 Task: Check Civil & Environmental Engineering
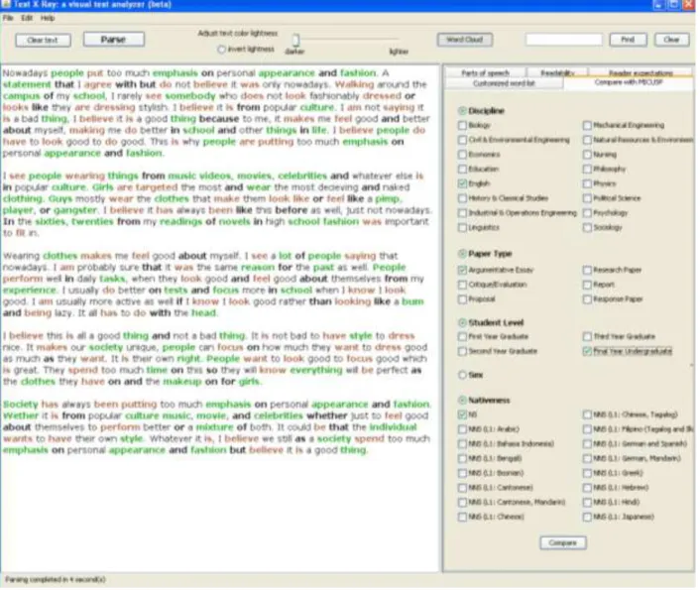[462, 140]
